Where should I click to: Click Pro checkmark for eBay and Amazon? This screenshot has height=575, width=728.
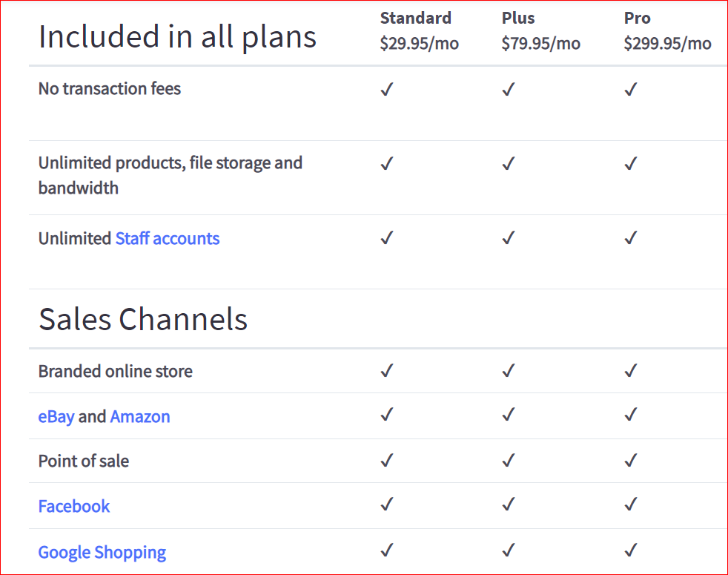pyautogui.click(x=631, y=415)
